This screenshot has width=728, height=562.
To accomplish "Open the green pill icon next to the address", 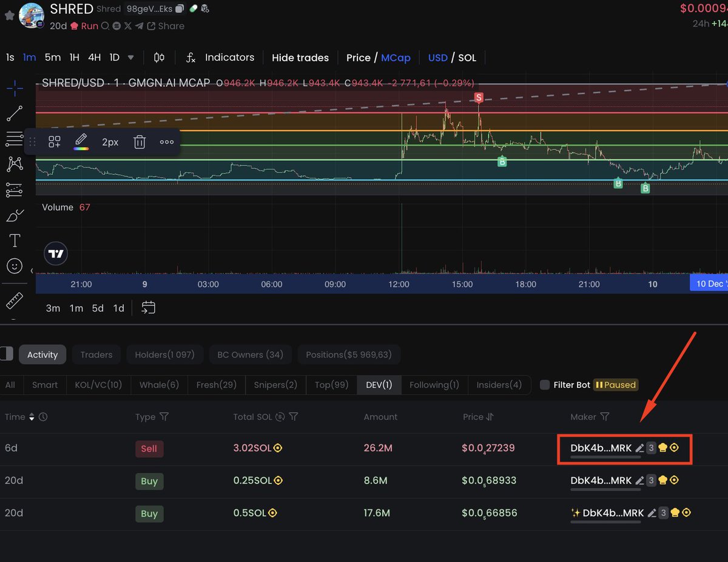I will tap(194, 9).
